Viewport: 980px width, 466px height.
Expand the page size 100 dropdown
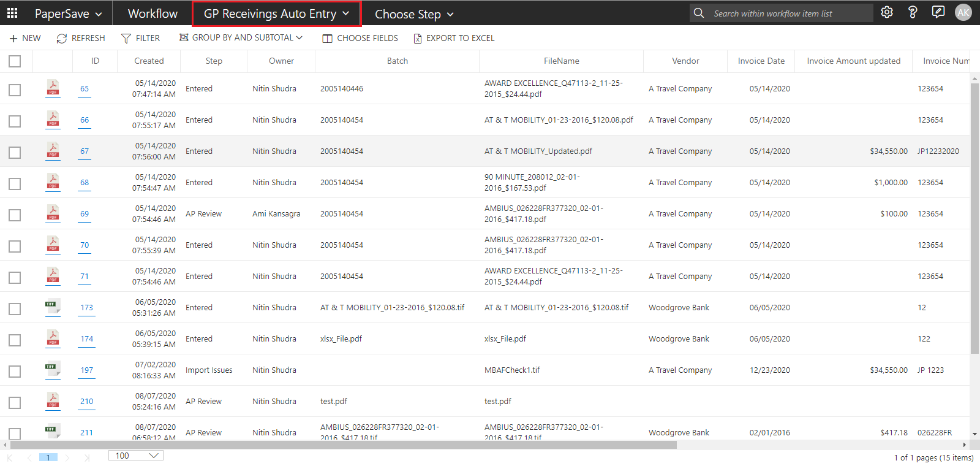(136, 456)
